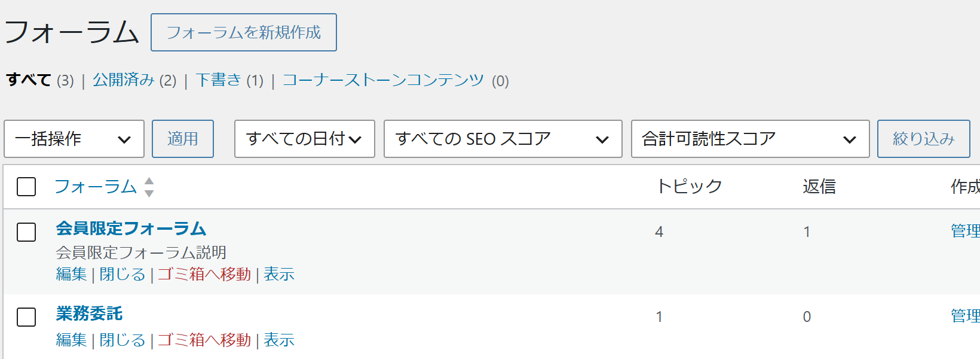This screenshot has height=359, width=980.
Task: Click the 返信 column header
Action: tap(819, 187)
